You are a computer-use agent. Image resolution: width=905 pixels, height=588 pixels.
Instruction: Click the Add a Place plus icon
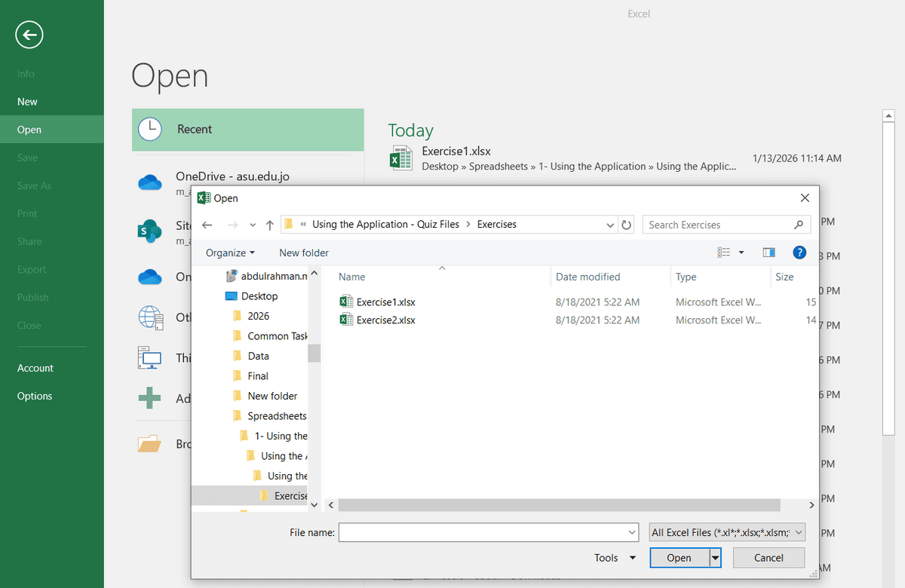coord(149,398)
